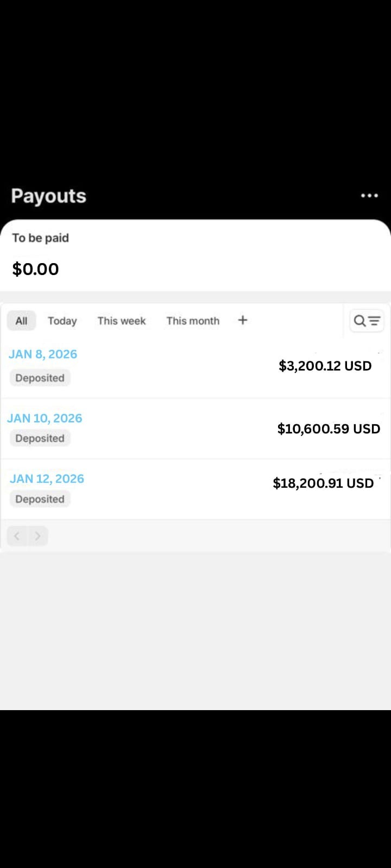Click Deposited badge under JAN 8
Image resolution: width=391 pixels, height=868 pixels.
[x=40, y=378]
